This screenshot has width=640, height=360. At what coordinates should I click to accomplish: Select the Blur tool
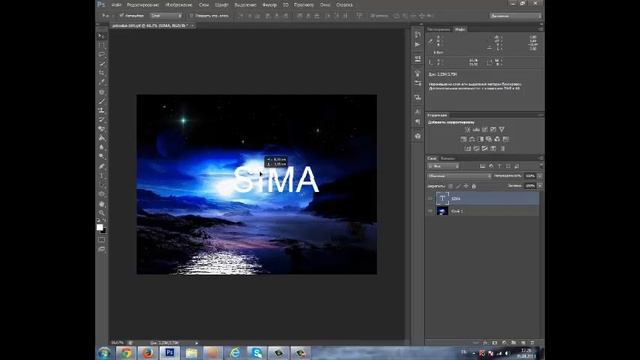click(102, 147)
